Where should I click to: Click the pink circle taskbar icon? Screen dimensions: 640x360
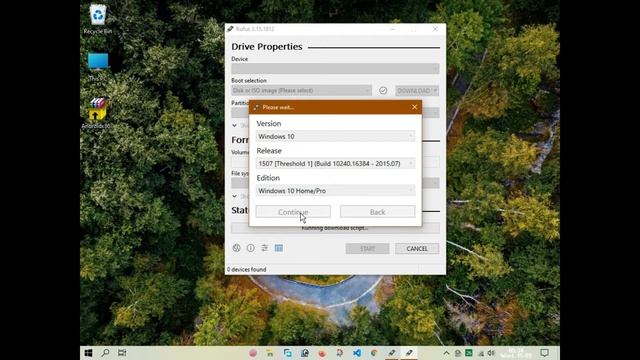253,353
